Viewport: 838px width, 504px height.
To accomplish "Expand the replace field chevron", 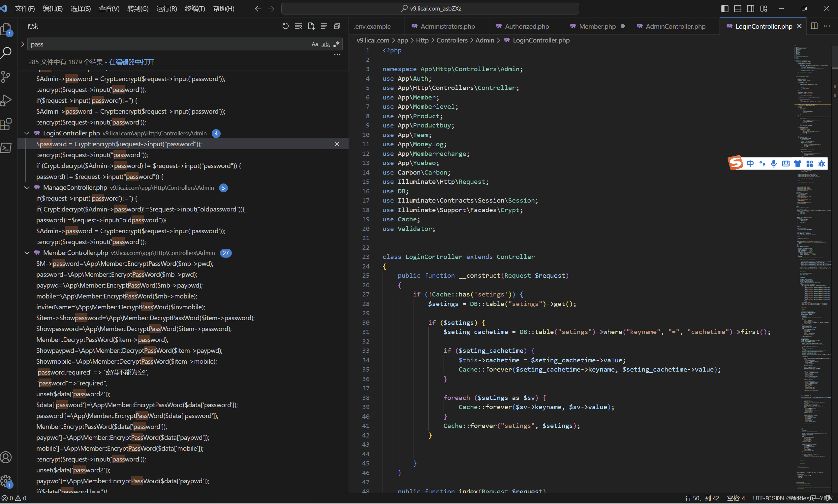I will coord(22,44).
